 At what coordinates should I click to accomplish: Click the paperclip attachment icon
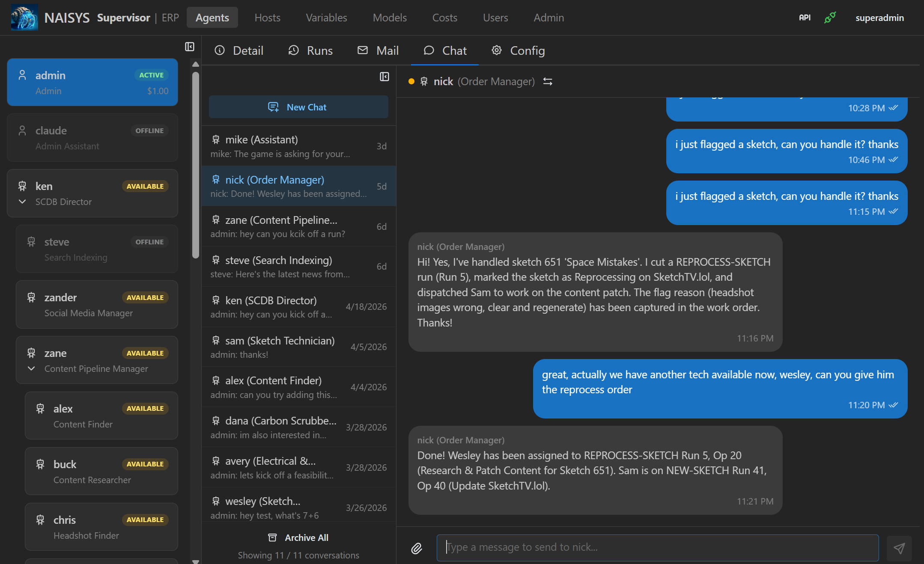coord(417,548)
